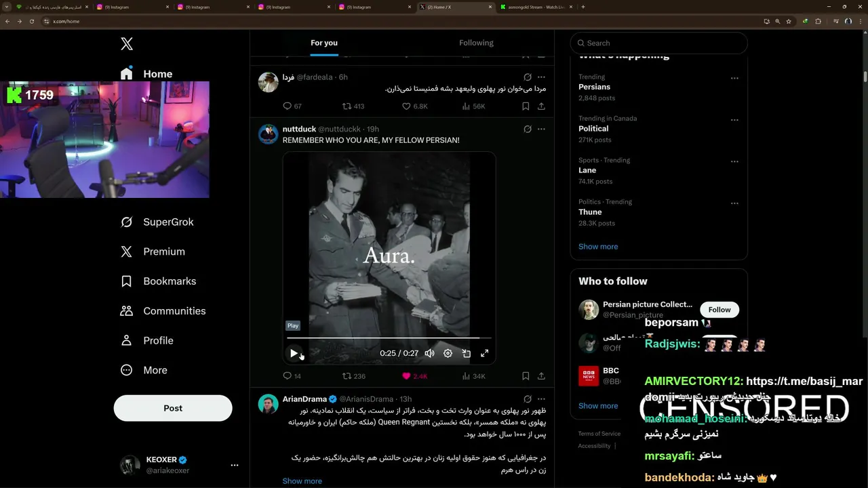Click the video progress bar
This screenshot has height=488, width=868.
(x=389, y=338)
